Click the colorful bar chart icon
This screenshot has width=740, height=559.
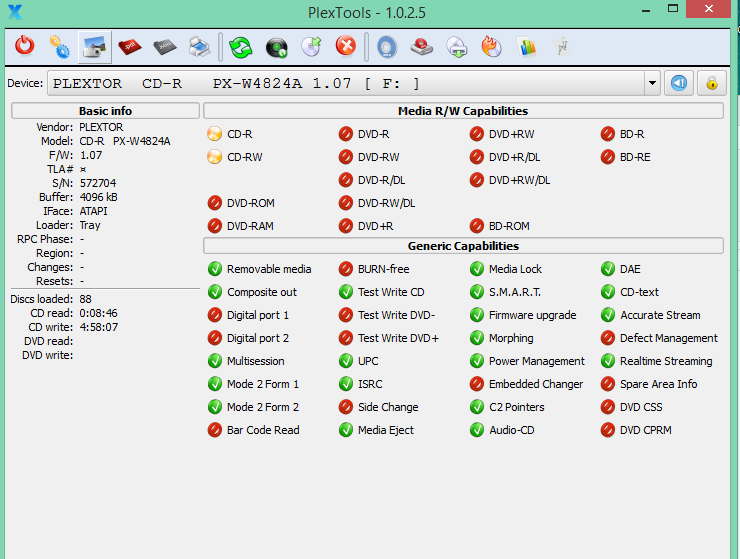tap(527, 47)
